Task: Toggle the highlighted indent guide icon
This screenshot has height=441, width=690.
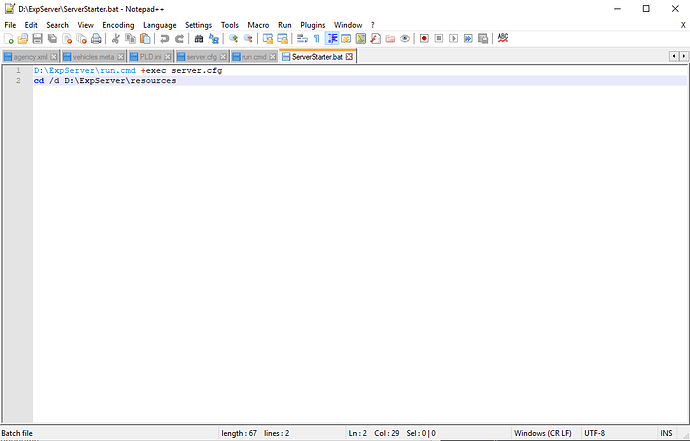Action: 332,39
